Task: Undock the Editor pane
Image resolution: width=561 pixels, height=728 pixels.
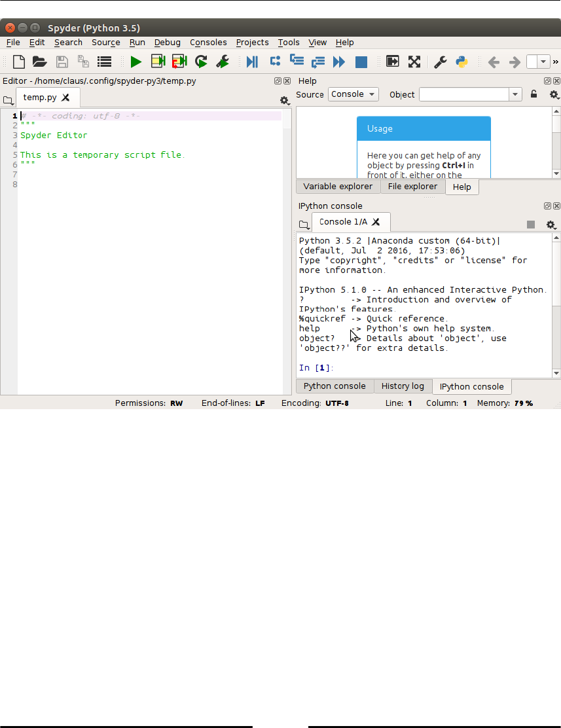Action: [278, 81]
